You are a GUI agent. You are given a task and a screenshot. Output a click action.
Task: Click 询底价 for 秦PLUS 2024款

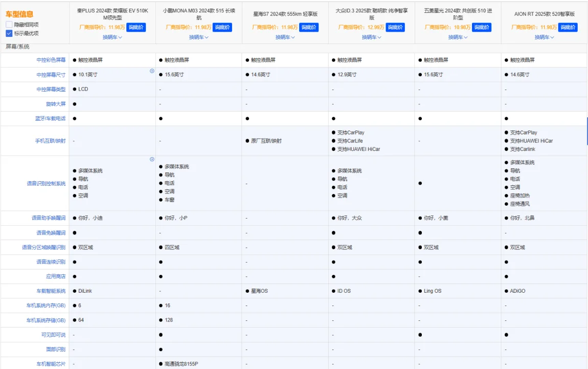(135, 28)
